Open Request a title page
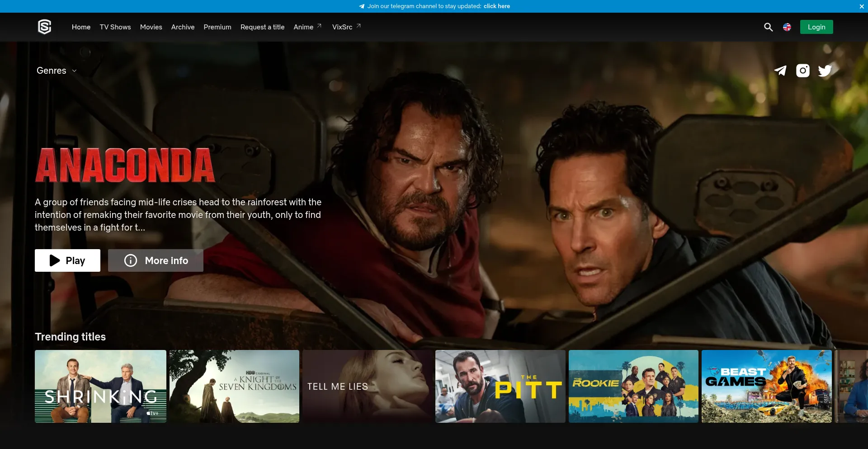The height and width of the screenshot is (449, 868). [x=262, y=27]
